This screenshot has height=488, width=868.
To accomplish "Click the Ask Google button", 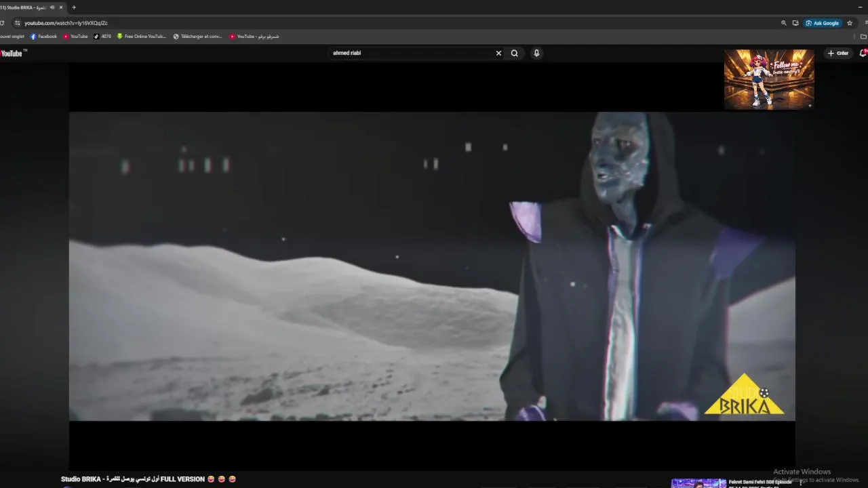I will coord(823,23).
